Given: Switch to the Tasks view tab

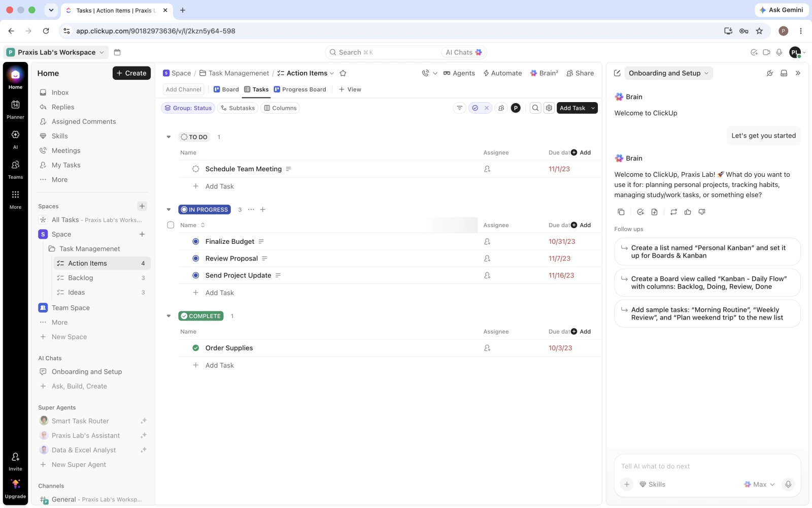Looking at the screenshot, I should [x=256, y=89].
